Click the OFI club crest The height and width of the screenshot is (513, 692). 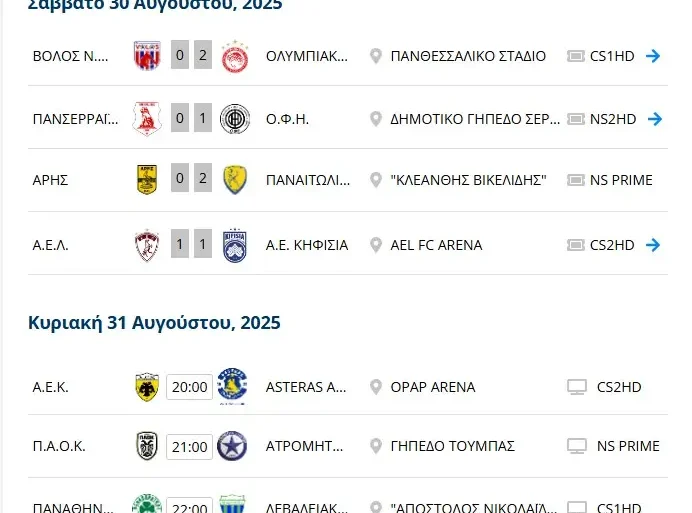tap(235, 119)
